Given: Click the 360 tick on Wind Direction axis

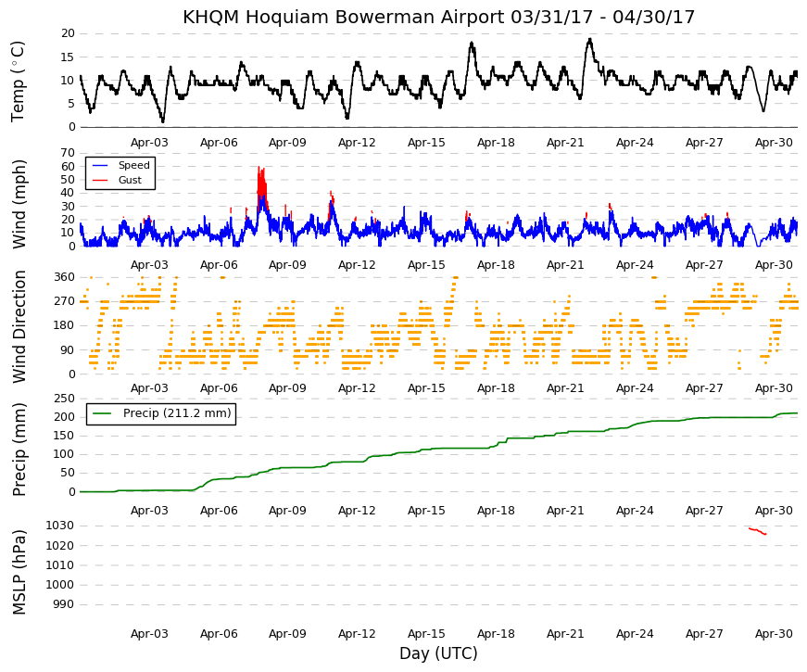Looking at the screenshot, I should click(x=64, y=277).
